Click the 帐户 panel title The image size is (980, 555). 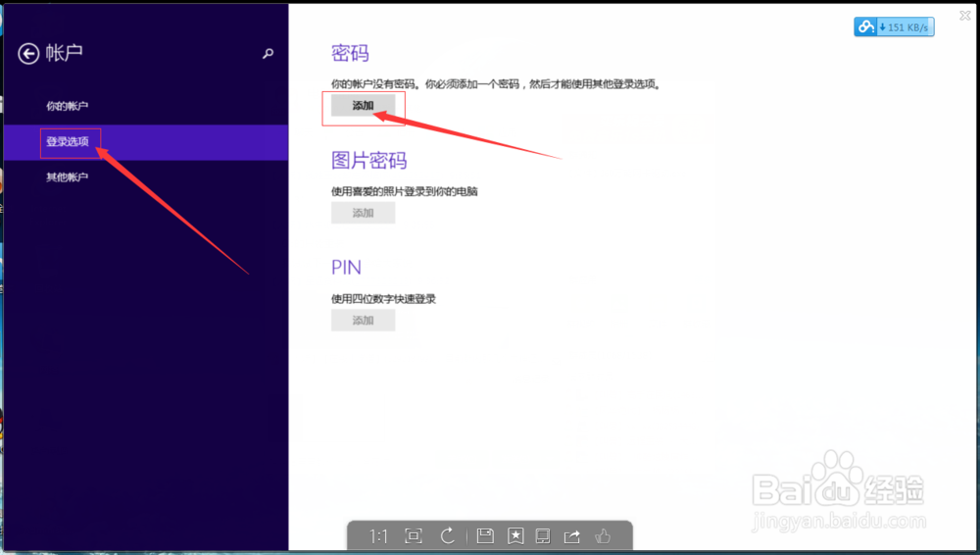tap(65, 53)
